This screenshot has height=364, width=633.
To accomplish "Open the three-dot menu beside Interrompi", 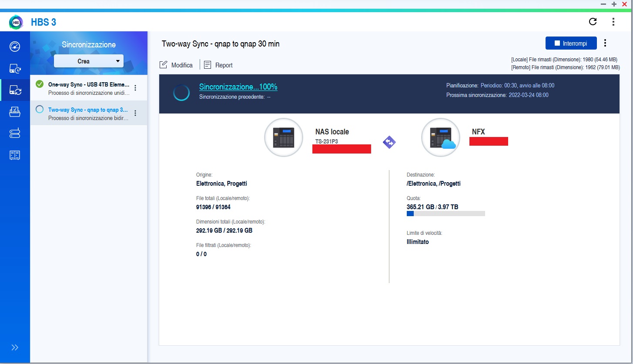I will pos(605,43).
